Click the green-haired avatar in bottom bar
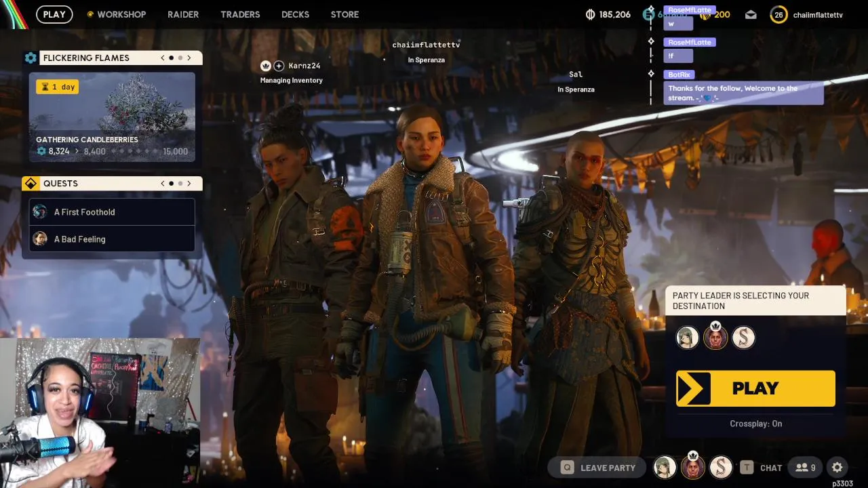The image size is (868, 488). (665, 467)
